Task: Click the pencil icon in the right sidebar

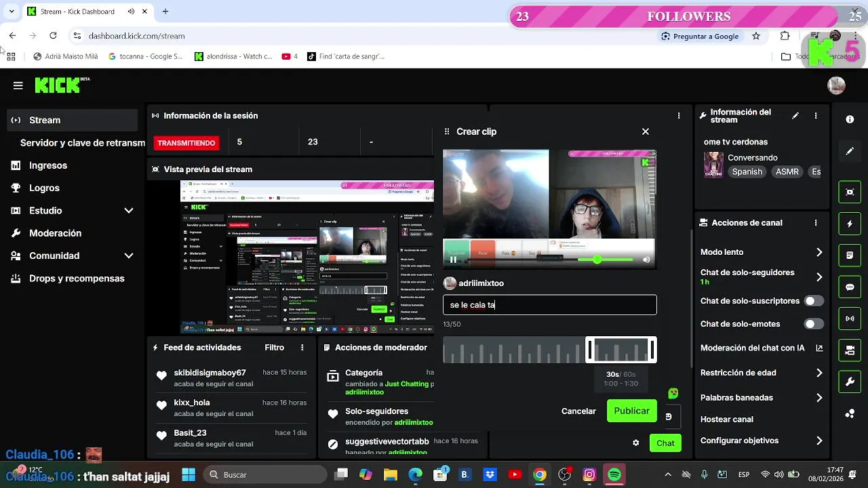Action: [x=850, y=151]
